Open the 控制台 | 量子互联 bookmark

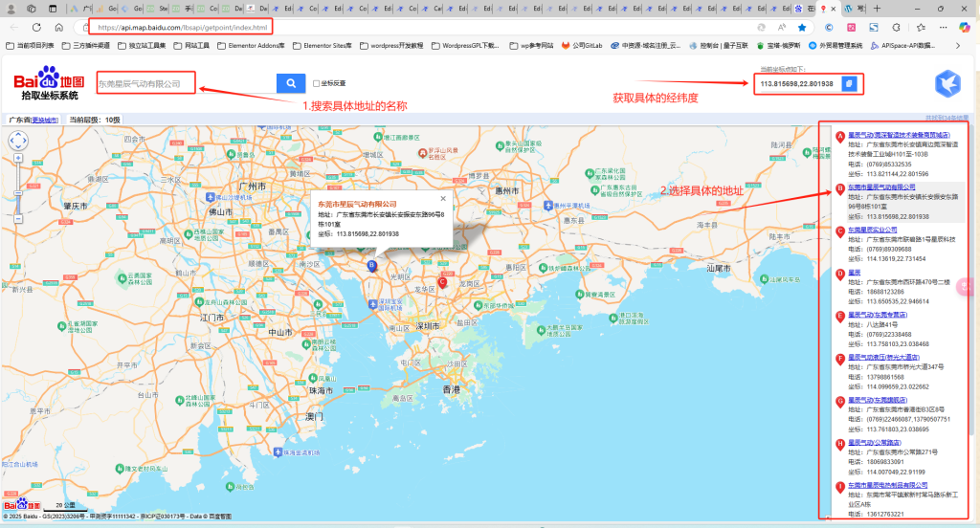[719, 46]
